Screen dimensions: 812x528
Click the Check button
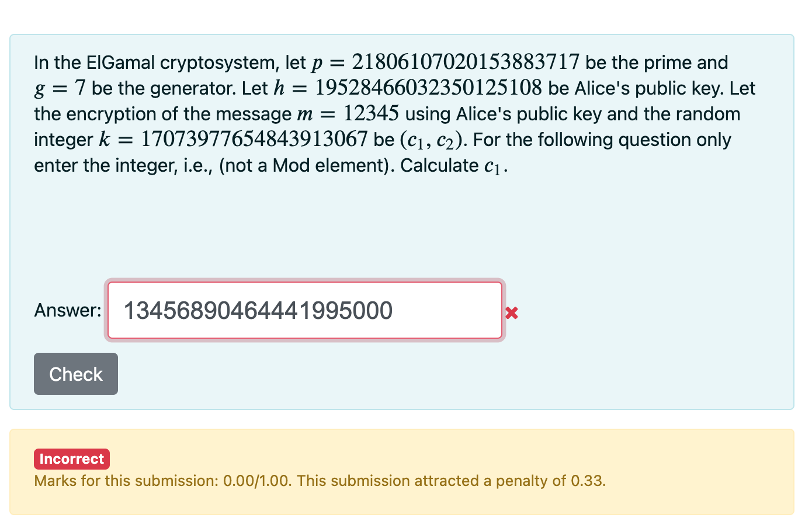75,373
